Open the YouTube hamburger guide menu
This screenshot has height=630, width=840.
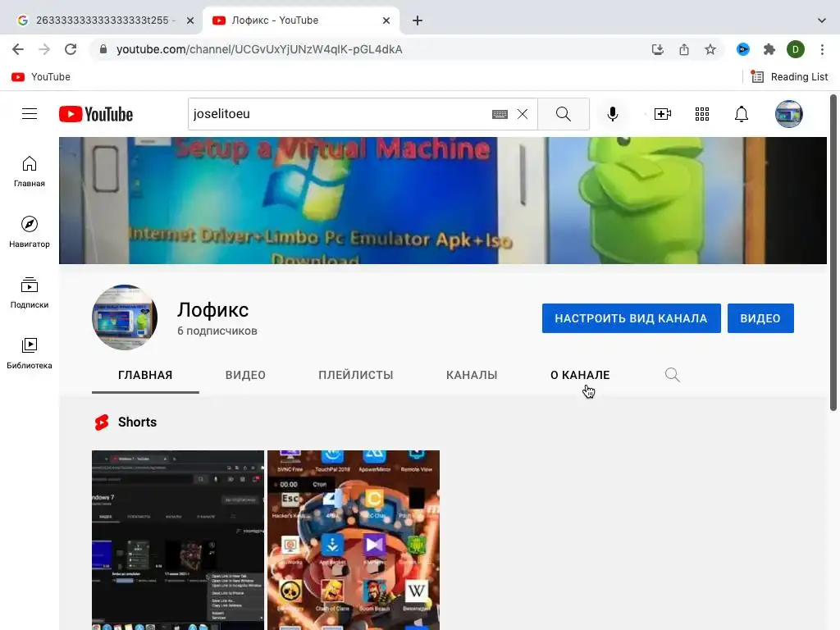30,113
